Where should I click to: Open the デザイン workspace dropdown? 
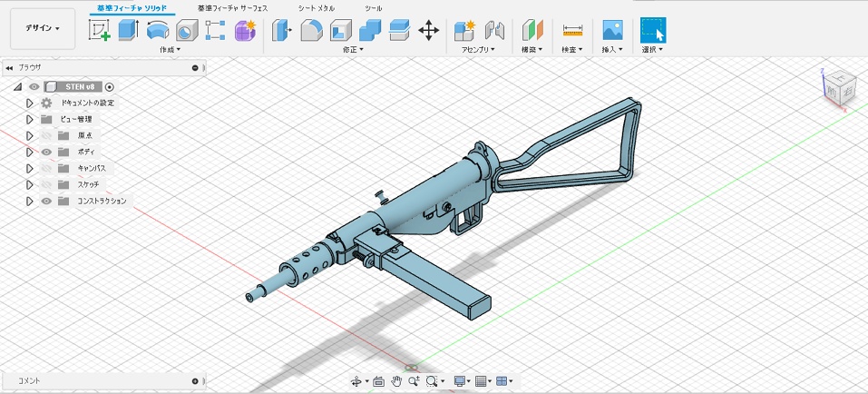tap(43, 28)
